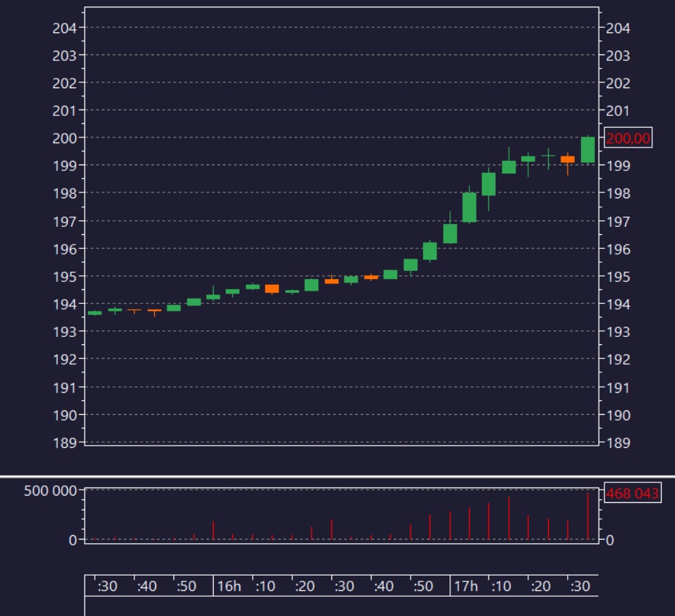This screenshot has height=616, width=675.
Task: Click the 16h label on the time axis
Action: tap(228, 586)
